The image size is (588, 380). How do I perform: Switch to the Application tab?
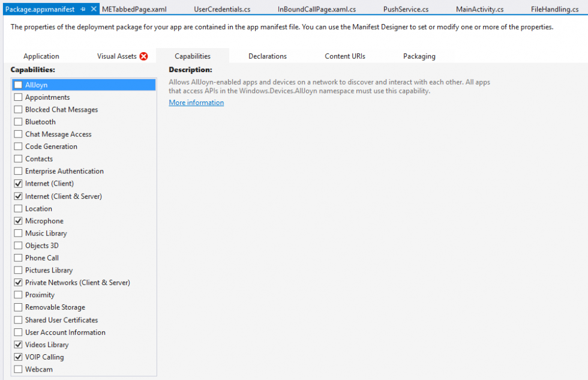click(x=41, y=56)
